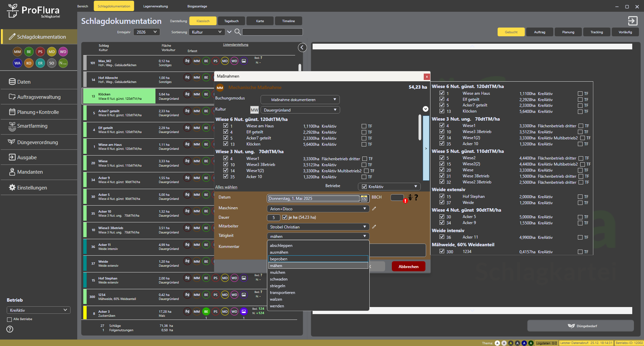This screenshot has height=346, width=644.
Task: Click the exit/logout icon at top right
Action: [x=633, y=21]
